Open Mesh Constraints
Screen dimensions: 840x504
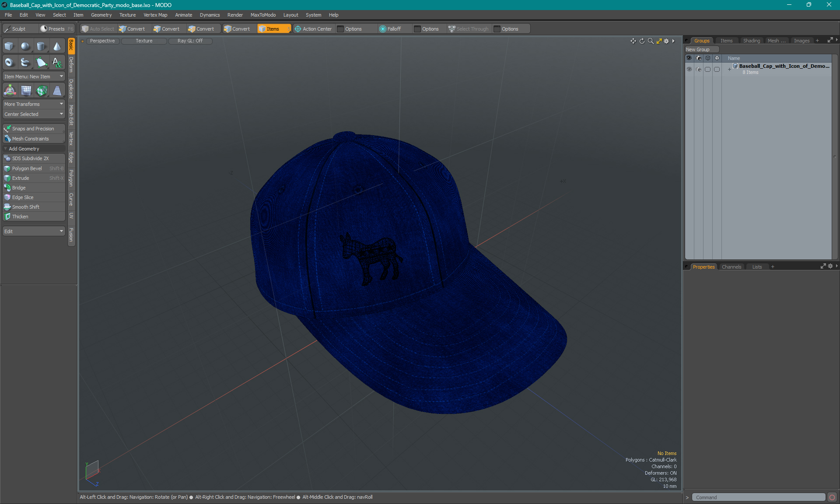pyautogui.click(x=34, y=139)
